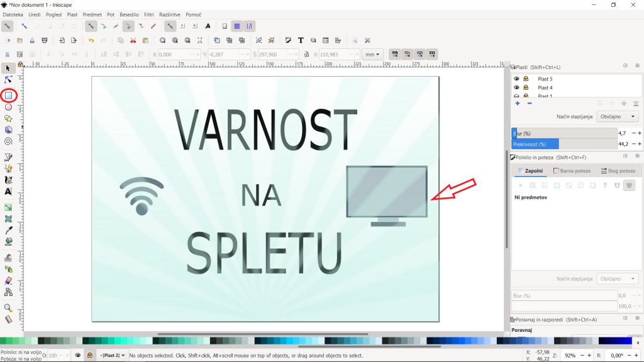Image resolution: width=644 pixels, height=362 pixels.
Task: Decrease the rotation value with minus
Action: (629, 356)
